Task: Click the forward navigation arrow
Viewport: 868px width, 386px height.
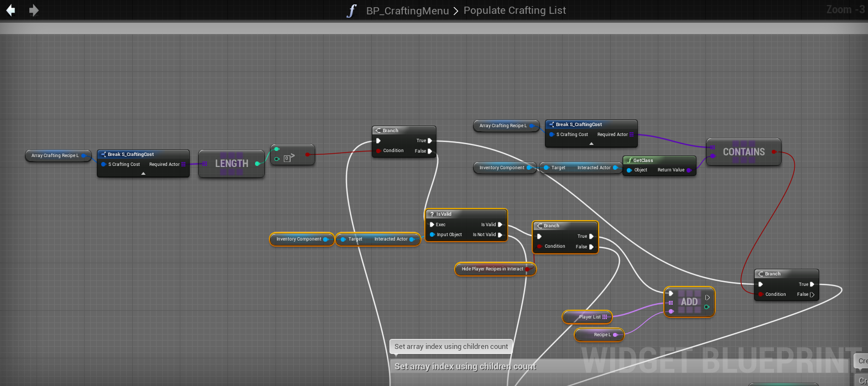Action: click(x=34, y=11)
